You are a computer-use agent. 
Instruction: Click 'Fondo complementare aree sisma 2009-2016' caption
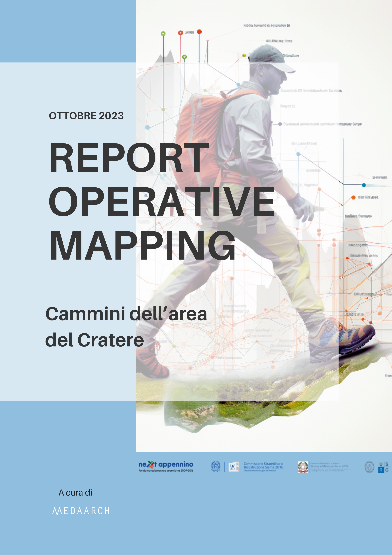[x=166, y=471]
